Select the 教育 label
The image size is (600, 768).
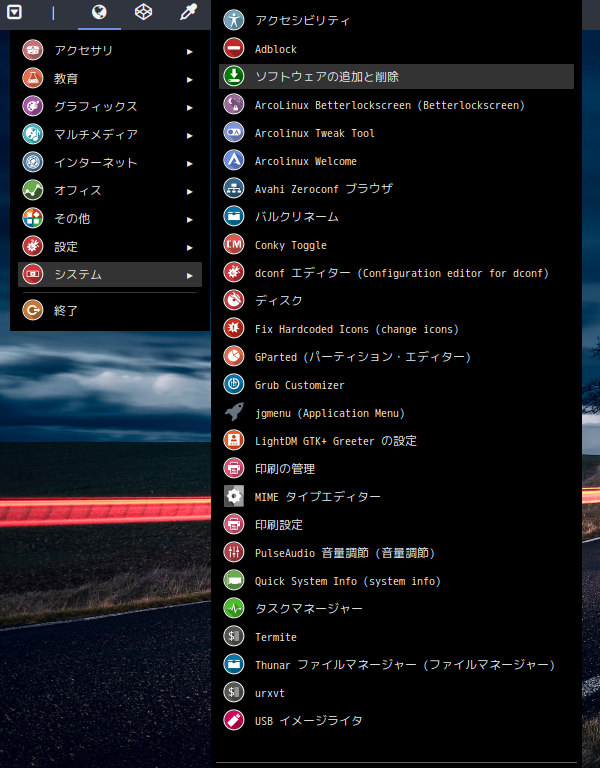pyautogui.click(x=66, y=78)
